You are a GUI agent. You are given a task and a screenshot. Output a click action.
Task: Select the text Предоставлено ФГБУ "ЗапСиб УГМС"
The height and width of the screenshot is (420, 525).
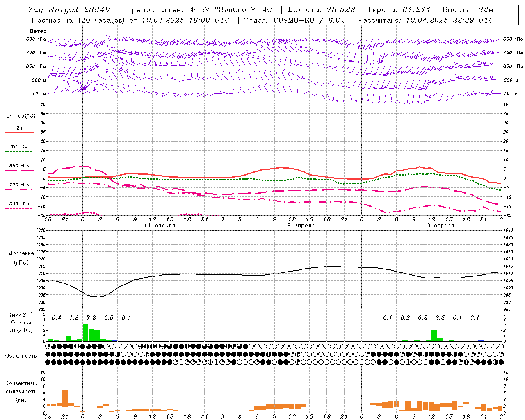pyautogui.click(x=201, y=10)
